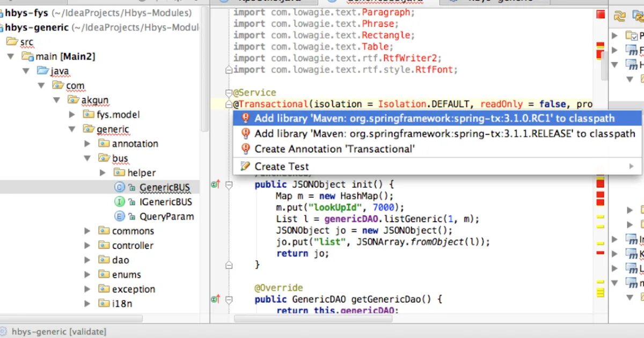Expand the commons package node
This screenshot has width=644, height=338.
[x=87, y=231]
